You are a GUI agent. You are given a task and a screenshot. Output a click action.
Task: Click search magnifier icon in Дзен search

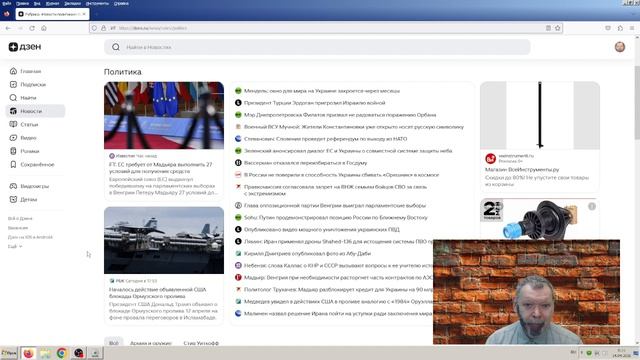116,47
